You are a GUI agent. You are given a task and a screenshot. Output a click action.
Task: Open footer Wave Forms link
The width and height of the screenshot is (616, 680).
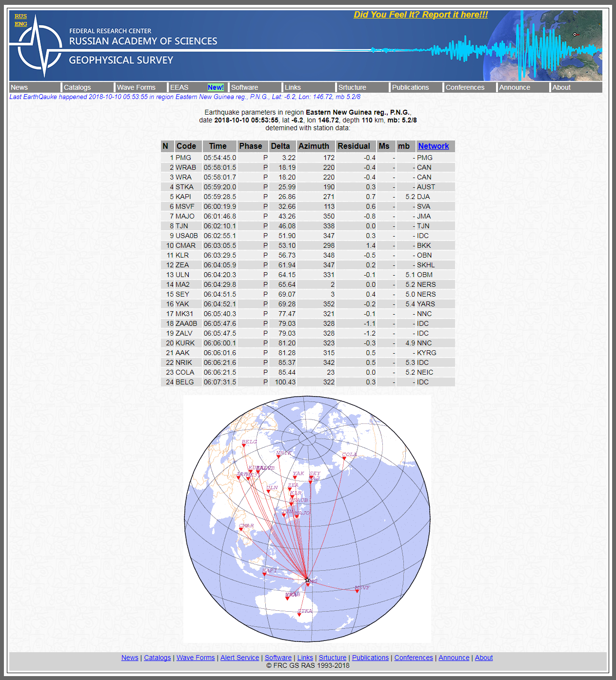pos(196,658)
